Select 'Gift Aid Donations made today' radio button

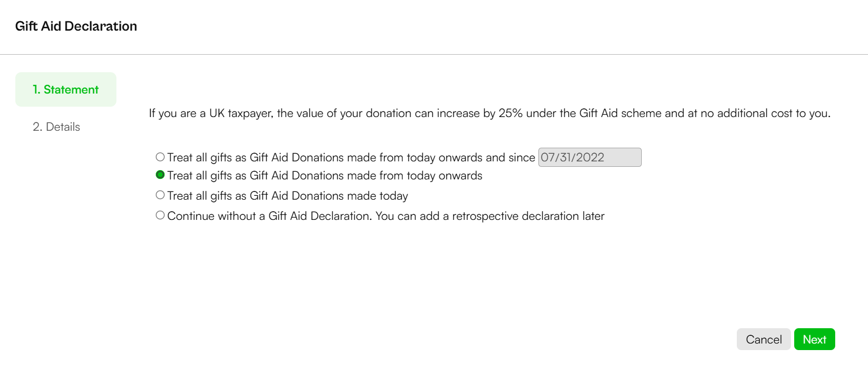coord(160,195)
